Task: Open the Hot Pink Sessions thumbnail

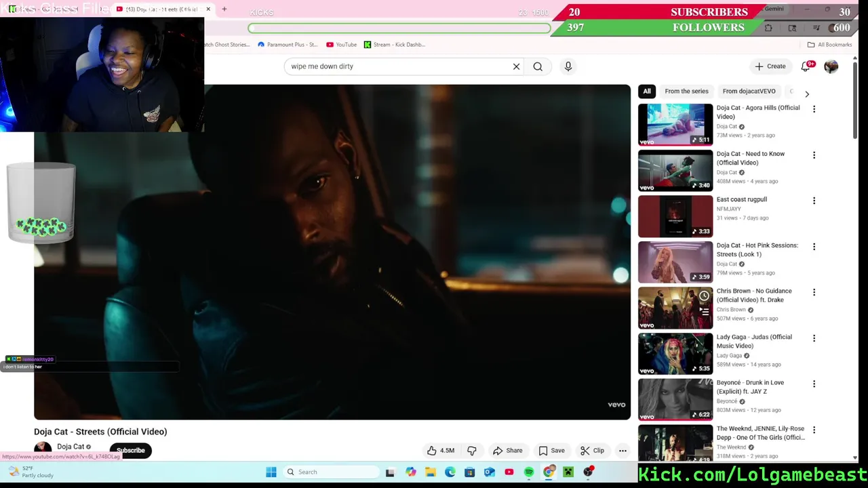Action: tap(675, 262)
